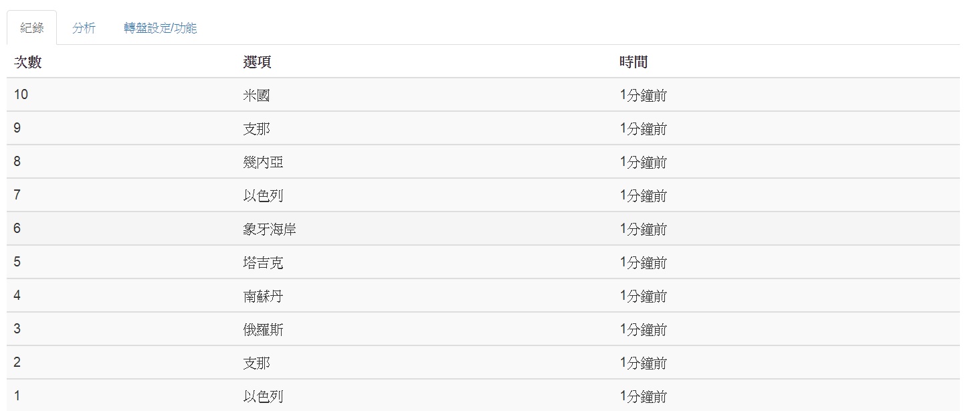Click the 時間 column header
The height and width of the screenshot is (411, 980).
pyautogui.click(x=633, y=62)
